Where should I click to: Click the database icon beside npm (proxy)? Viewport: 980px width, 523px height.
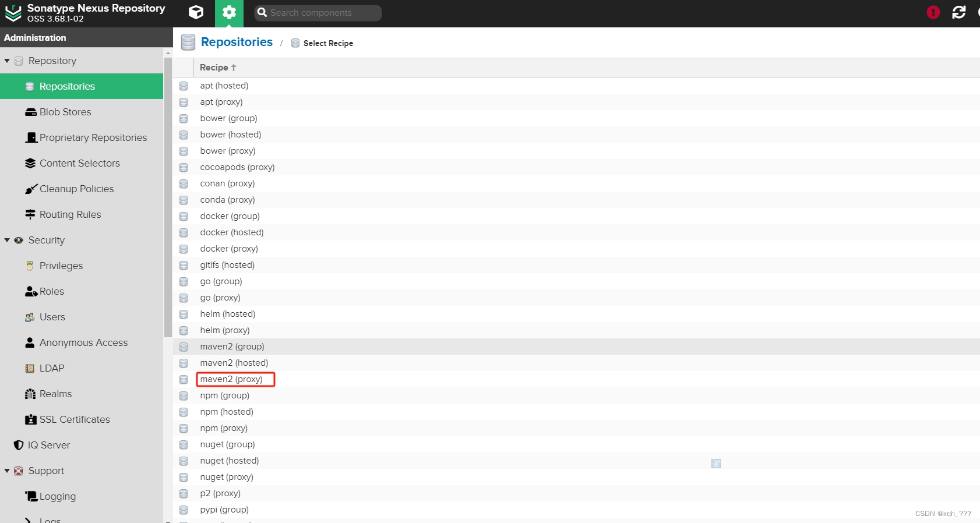point(184,428)
